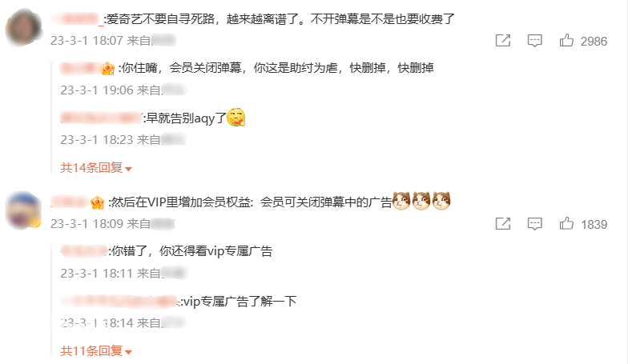Open username of 早就告别aqy了 reply author
628x364 pixels.
pos(101,118)
